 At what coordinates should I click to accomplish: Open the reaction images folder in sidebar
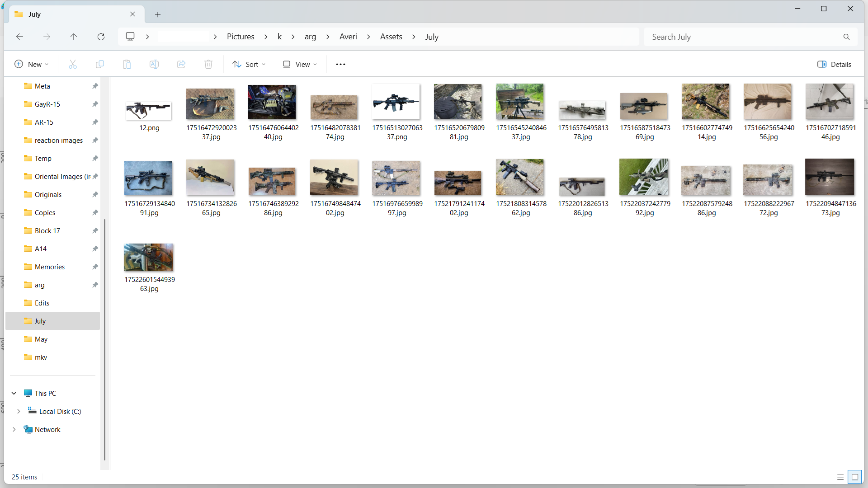pyautogui.click(x=59, y=140)
